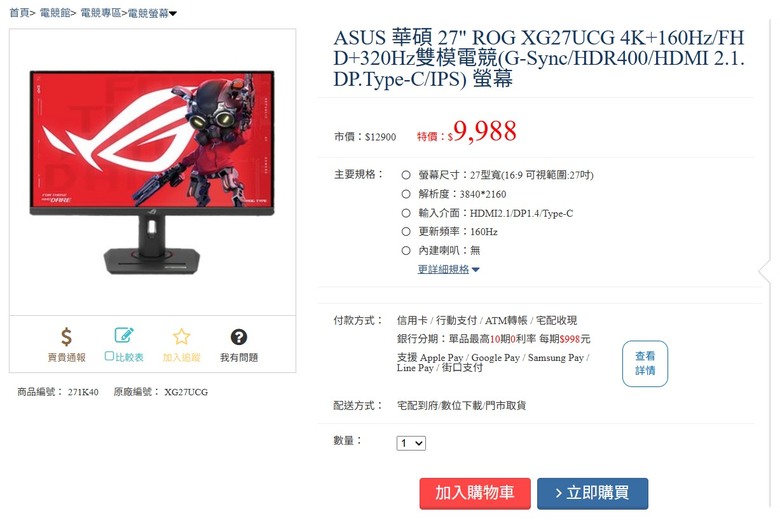780x523 pixels.
Task: Add item with 加入購物車 button
Action: [475, 493]
